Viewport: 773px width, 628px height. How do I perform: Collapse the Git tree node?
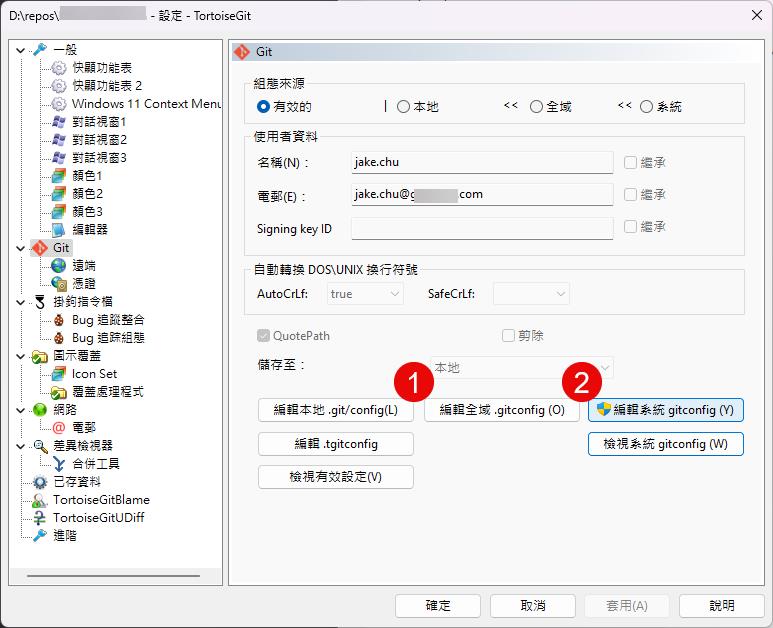click(x=20, y=248)
